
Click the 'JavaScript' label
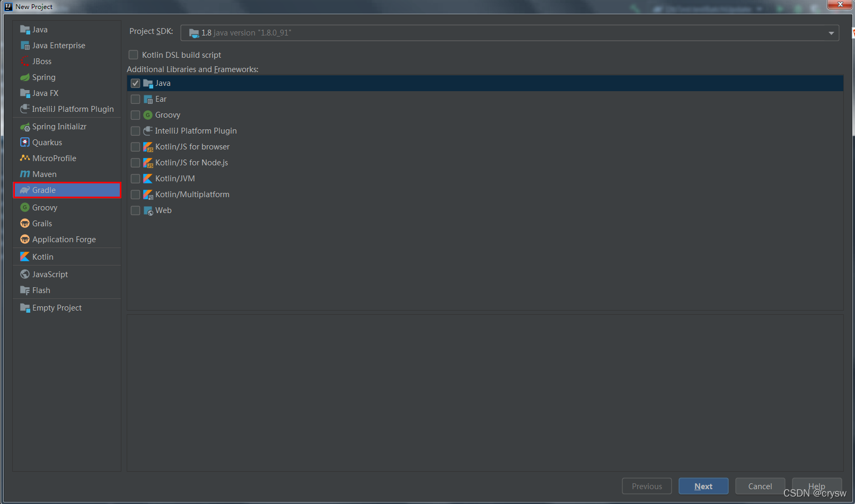[x=50, y=275]
